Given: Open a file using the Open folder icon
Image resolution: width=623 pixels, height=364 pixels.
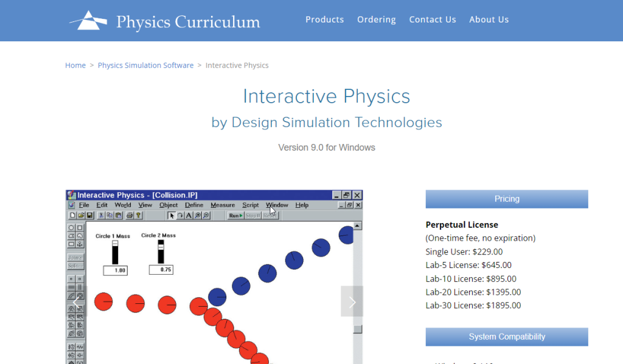Looking at the screenshot, I should tap(81, 215).
